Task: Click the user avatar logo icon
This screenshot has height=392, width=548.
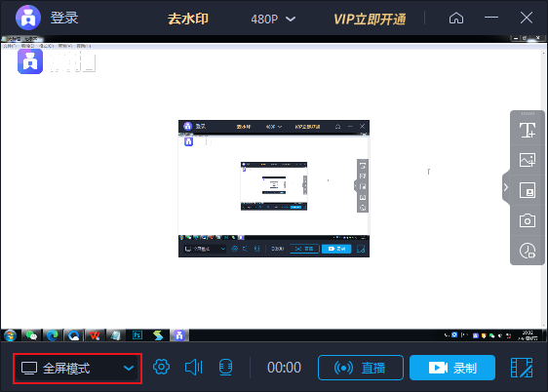Action: pos(28,18)
